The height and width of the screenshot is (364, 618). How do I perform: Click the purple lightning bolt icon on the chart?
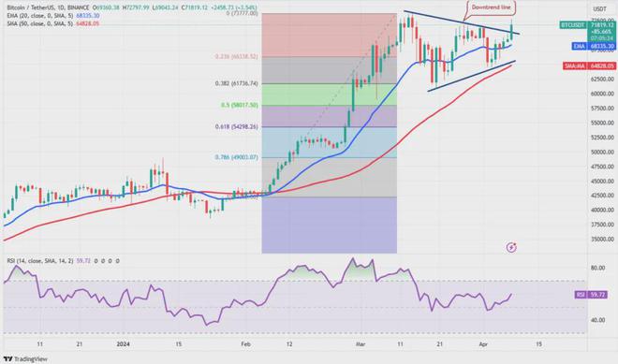(x=511, y=247)
